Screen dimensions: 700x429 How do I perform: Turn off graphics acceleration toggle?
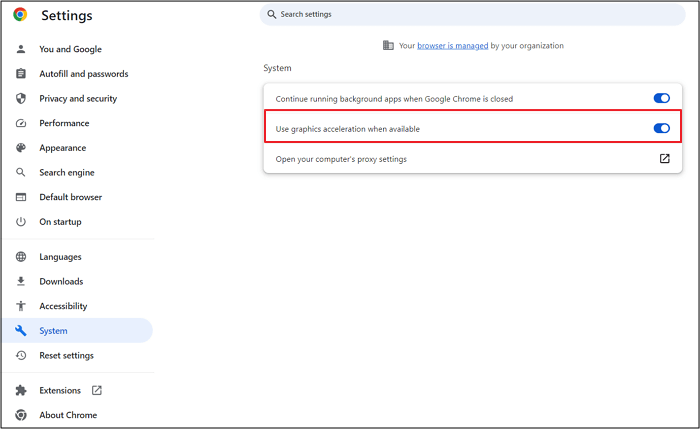click(x=661, y=128)
